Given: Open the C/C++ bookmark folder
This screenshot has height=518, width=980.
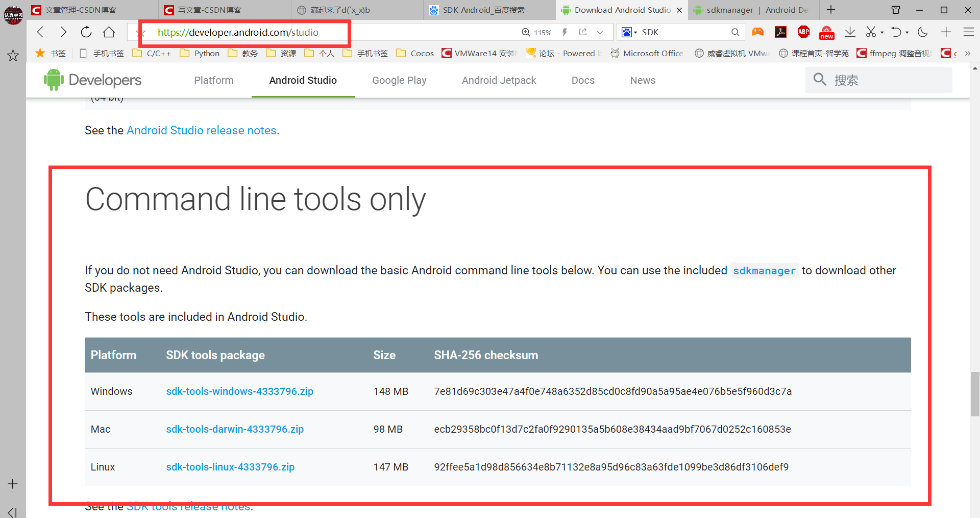Looking at the screenshot, I should 152,53.
